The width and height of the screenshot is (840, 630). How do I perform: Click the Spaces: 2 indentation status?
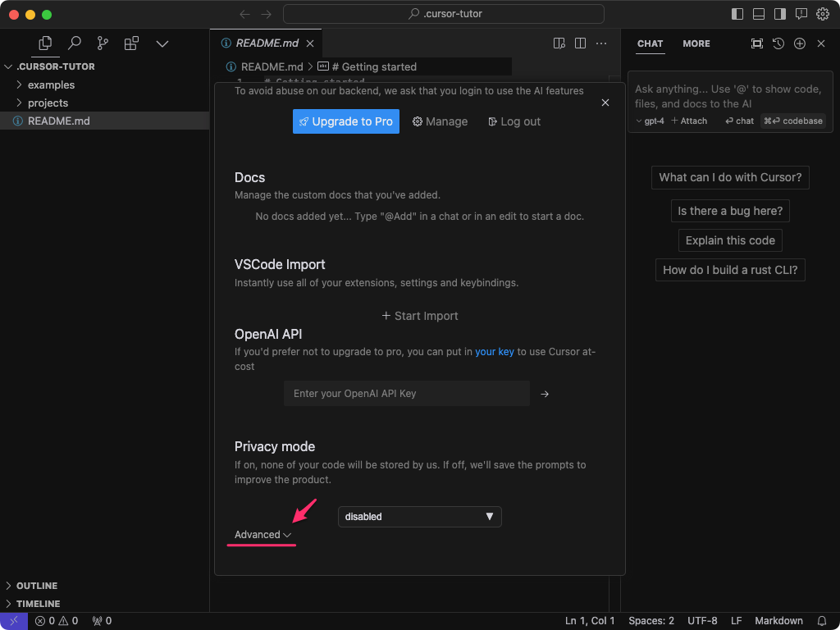pyautogui.click(x=651, y=622)
